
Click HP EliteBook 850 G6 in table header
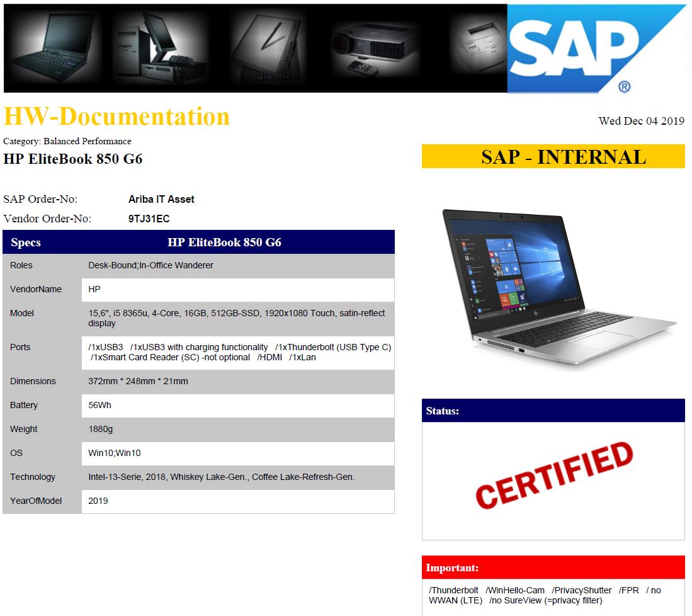(x=224, y=242)
